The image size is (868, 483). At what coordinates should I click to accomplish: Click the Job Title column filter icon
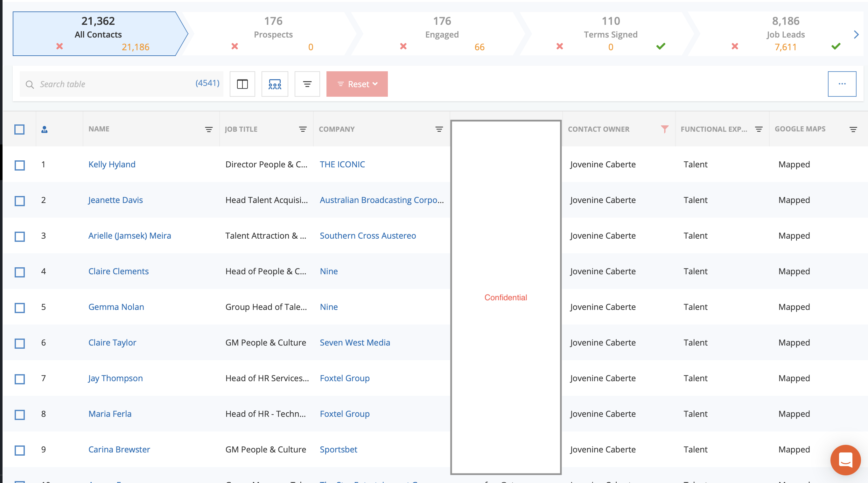[x=303, y=129]
